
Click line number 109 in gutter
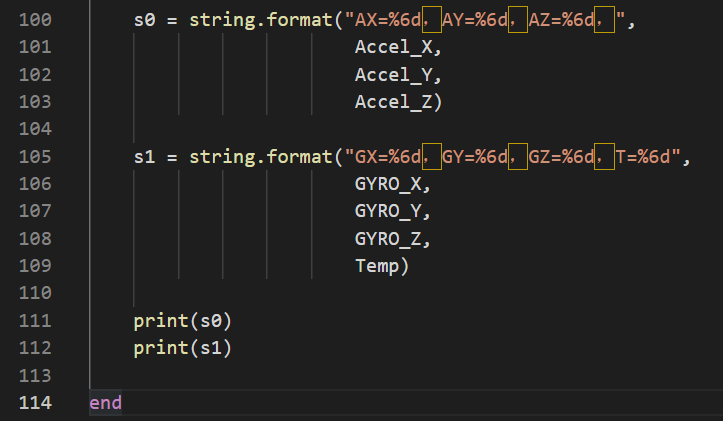pos(35,266)
